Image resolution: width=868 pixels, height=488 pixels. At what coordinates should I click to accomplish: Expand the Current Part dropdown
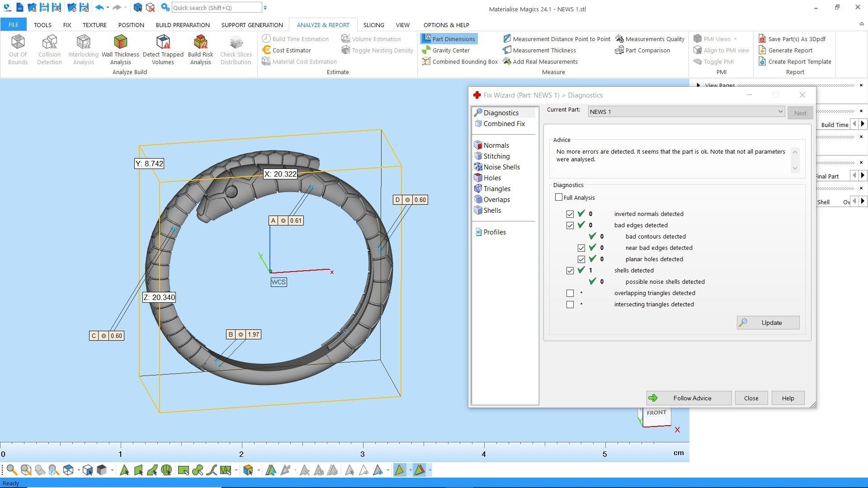(x=780, y=112)
